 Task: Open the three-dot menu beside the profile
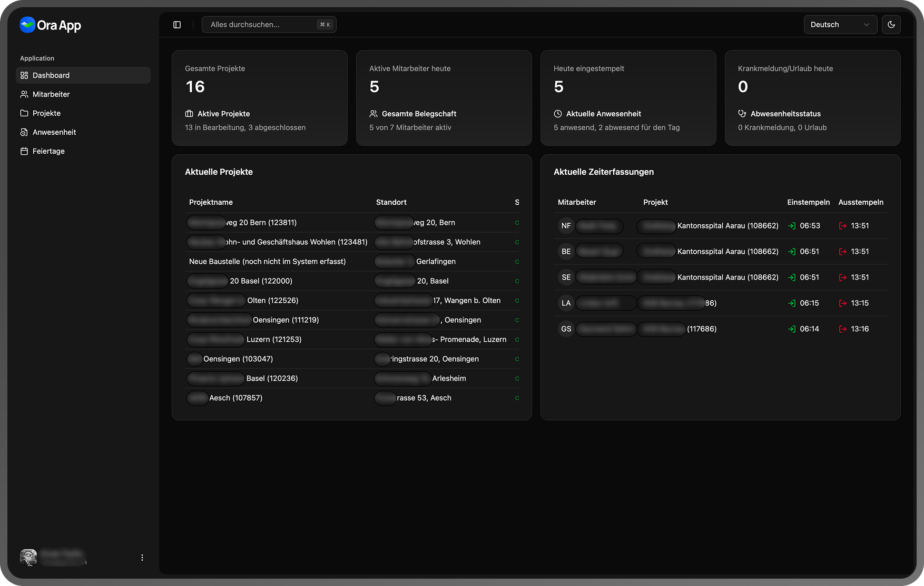coord(142,557)
